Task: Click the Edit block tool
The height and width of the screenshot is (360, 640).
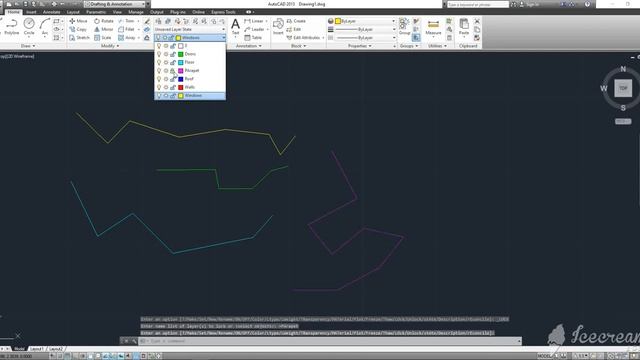Action: [294, 29]
